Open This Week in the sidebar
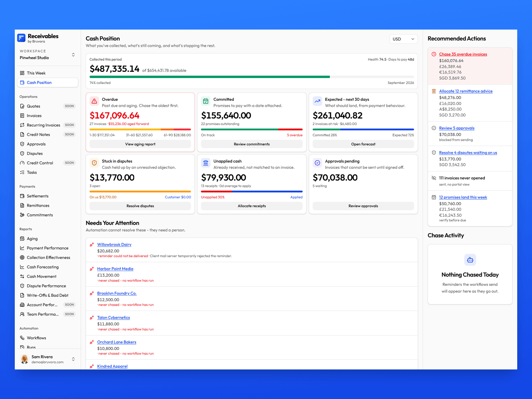This screenshot has height=399, width=532. [48, 73]
